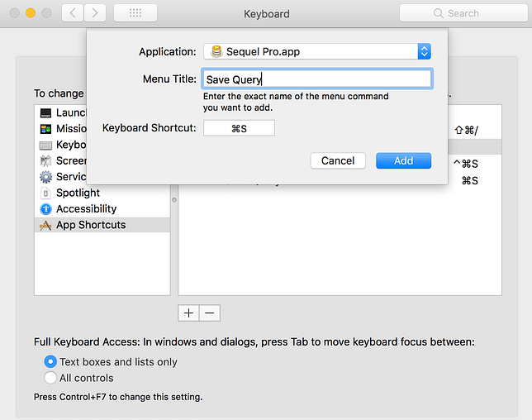Image resolution: width=532 pixels, height=420 pixels.
Task: Select the Keyboard category icon
Action: [45, 145]
